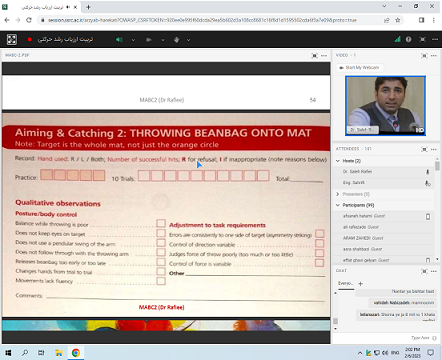Add a new chat tab with plus
442x360 pixels.
[360, 284]
